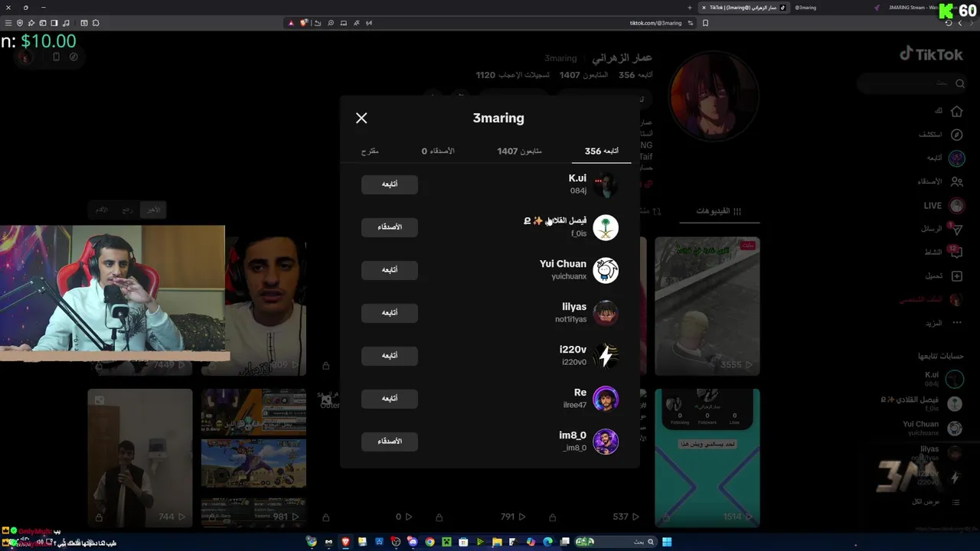The height and width of the screenshot is (551, 980).
Task: Open a new browser tab
Action: [689, 8]
